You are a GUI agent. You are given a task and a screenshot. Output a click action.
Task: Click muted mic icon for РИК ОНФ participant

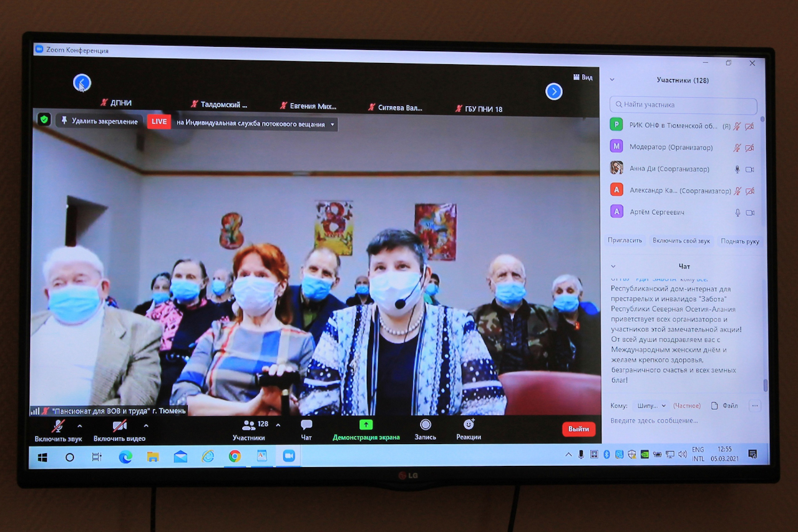737,126
